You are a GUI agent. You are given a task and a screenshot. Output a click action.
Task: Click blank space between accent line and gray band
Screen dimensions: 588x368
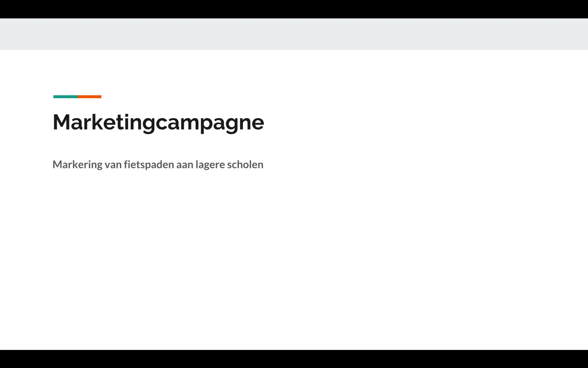78,73
